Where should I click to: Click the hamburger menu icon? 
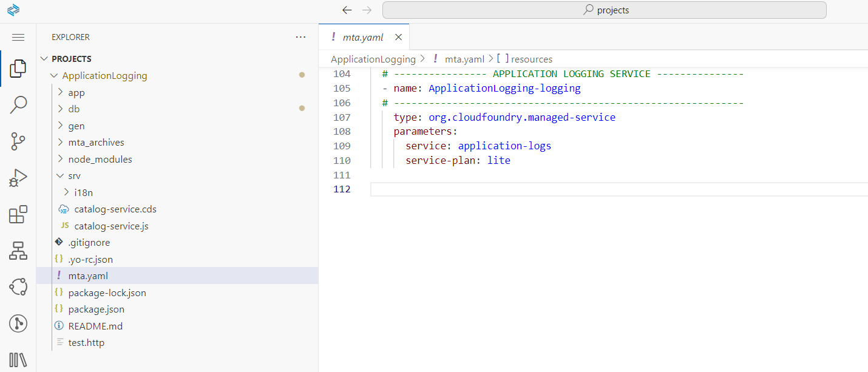18,38
